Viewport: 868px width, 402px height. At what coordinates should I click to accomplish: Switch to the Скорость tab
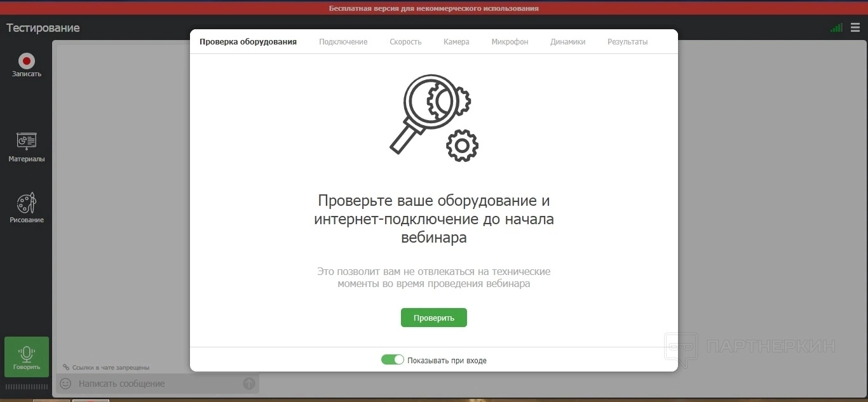[405, 42]
